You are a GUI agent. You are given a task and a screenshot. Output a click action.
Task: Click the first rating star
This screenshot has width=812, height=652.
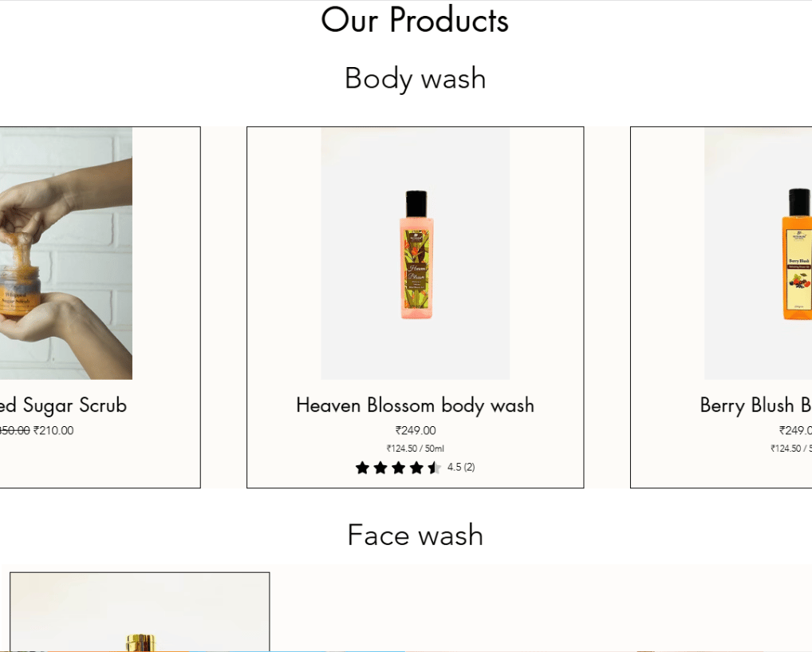point(362,468)
